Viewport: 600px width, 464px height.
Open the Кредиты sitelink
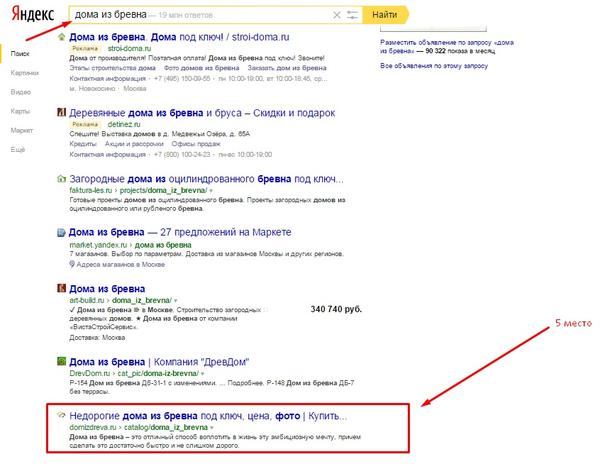pyautogui.click(x=83, y=144)
